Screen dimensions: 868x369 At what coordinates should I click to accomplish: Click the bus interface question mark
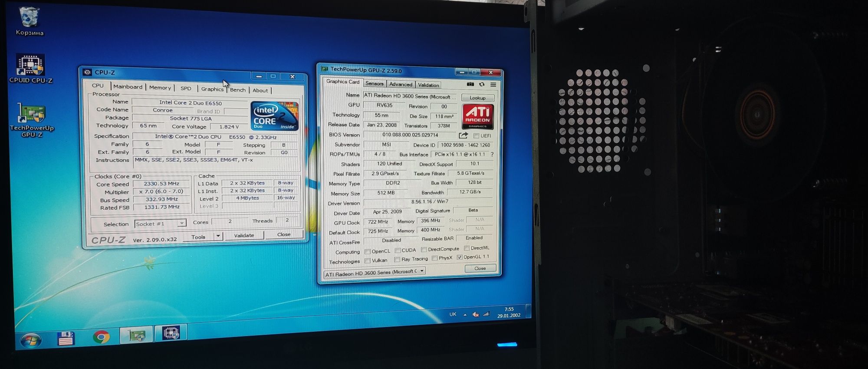[x=492, y=155]
